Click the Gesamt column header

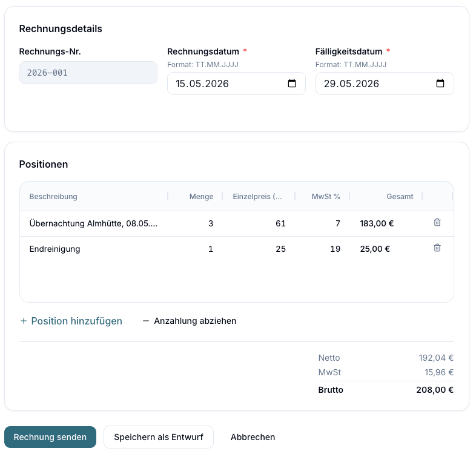click(386, 196)
